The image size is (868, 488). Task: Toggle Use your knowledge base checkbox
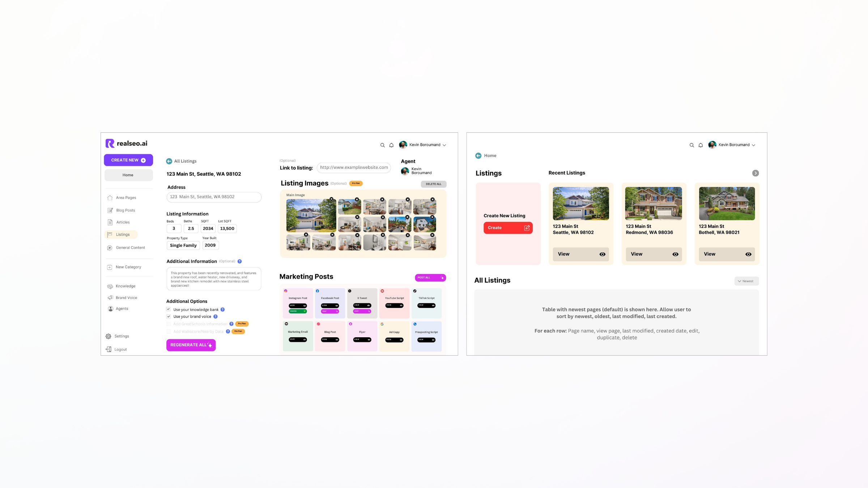click(x=169, y=309)
